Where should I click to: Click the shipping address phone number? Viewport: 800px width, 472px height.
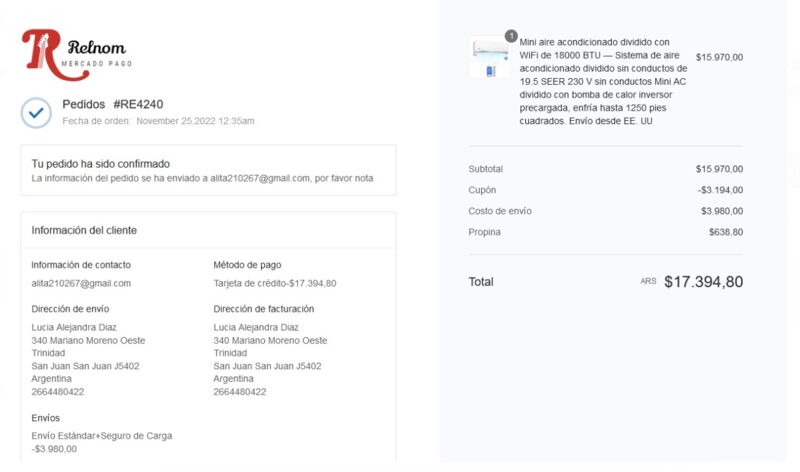pos(58,392)
